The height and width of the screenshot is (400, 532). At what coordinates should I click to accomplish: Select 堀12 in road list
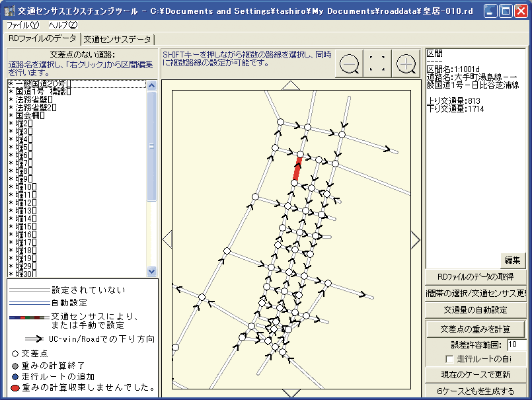(77, 203)
